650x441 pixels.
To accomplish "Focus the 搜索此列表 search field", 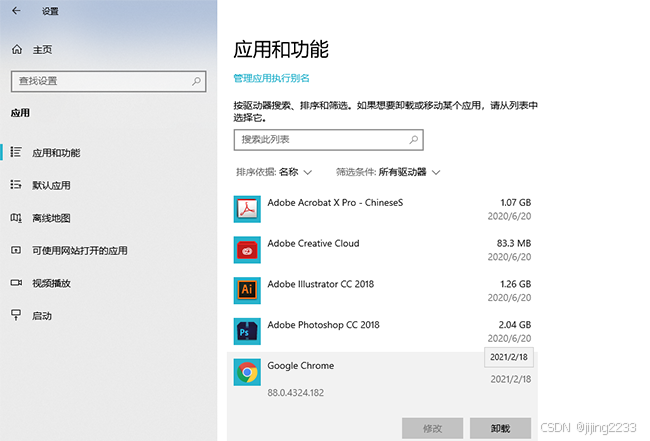I will [x=328, y=140].
